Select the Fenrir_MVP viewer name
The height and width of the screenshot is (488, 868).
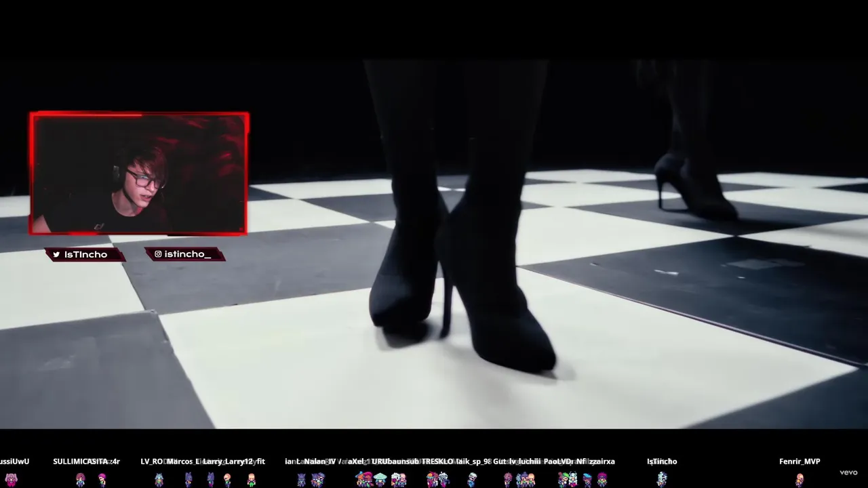(800, 462)
